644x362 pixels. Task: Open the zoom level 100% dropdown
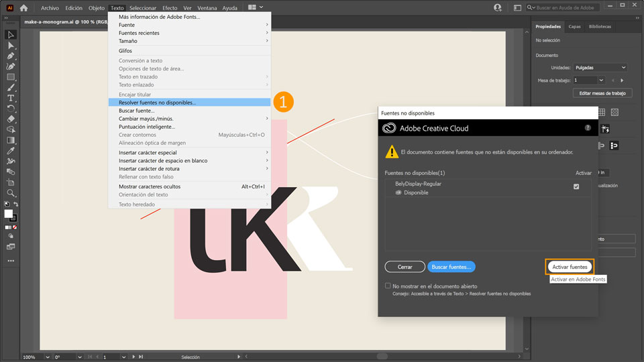[x=48, y=357]
